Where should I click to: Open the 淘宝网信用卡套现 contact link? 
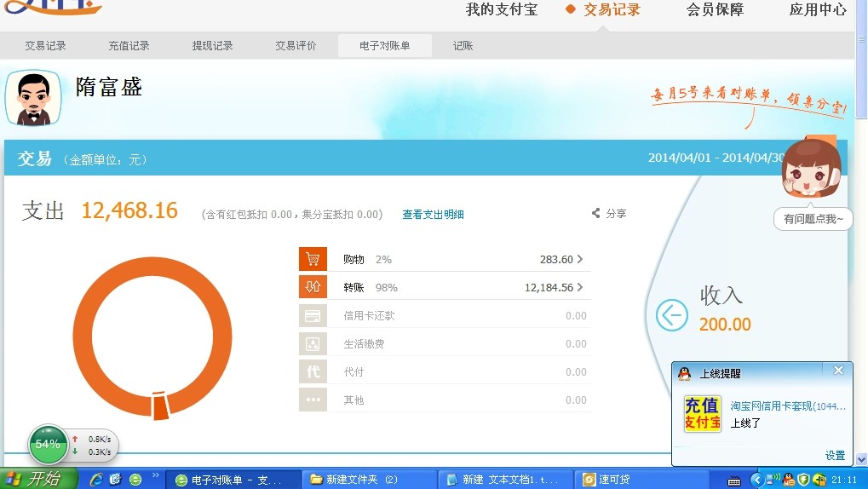788,406
